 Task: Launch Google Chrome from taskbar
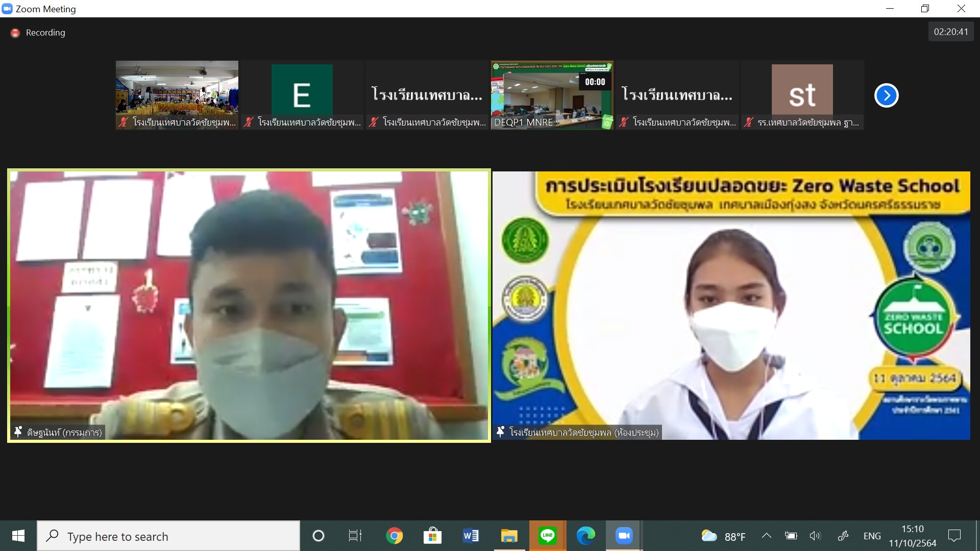394,536
